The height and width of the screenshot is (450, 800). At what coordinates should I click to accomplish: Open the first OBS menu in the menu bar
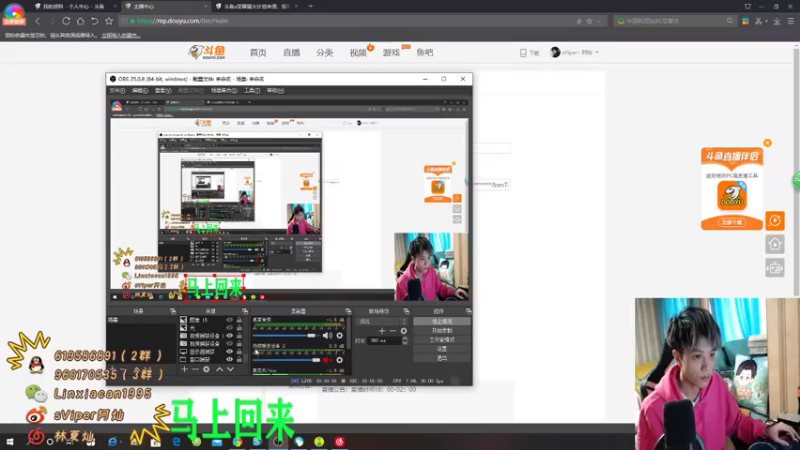117,90
